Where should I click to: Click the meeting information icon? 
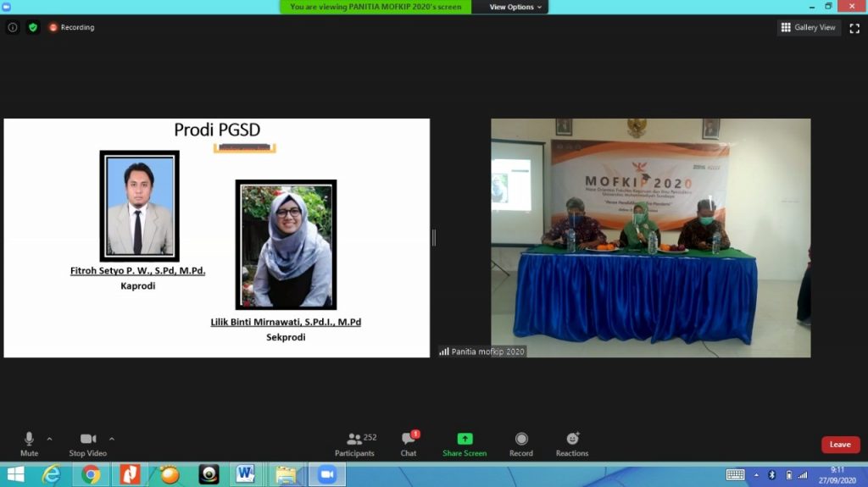[x=13, y=27]
